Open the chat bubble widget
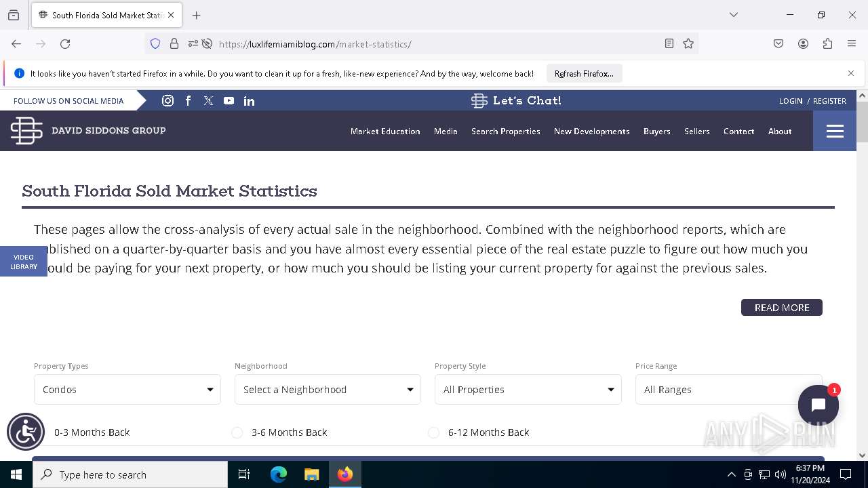The height and width of the screenshot is (488, 868). click(818, 405)
